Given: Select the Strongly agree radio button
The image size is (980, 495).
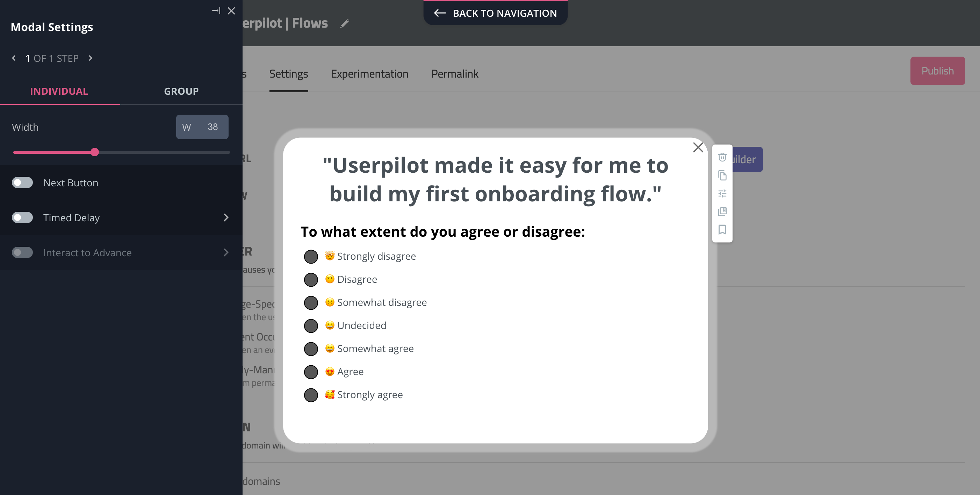Looking at the screenshot, I should coord(311,395).
